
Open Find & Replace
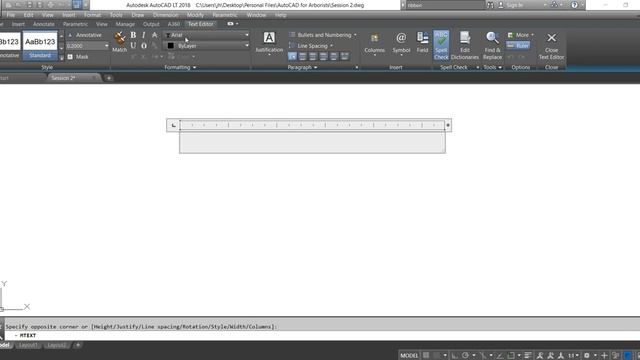(x=492, y=45)
